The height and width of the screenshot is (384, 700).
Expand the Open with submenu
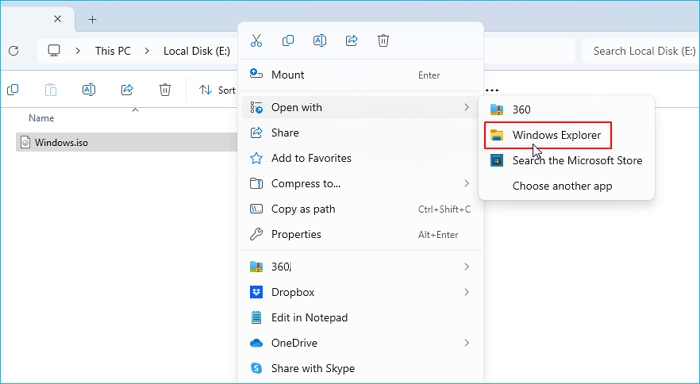(x=361, y=107)
